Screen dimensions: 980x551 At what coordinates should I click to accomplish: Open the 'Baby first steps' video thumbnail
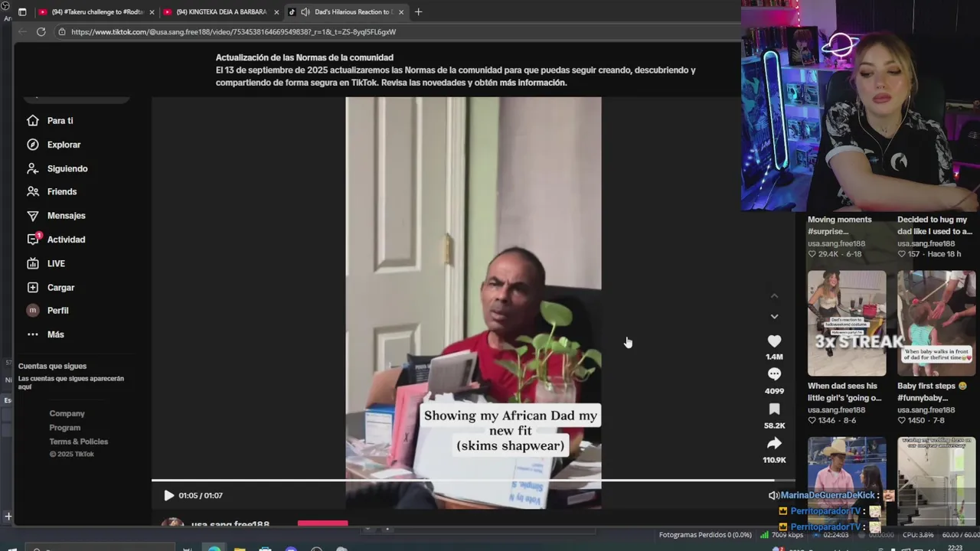coord(936,323)
